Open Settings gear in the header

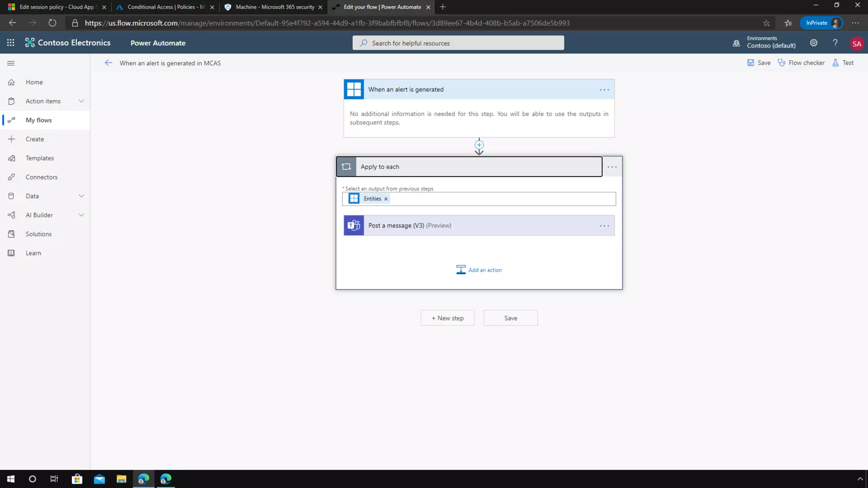pos(813,43)
